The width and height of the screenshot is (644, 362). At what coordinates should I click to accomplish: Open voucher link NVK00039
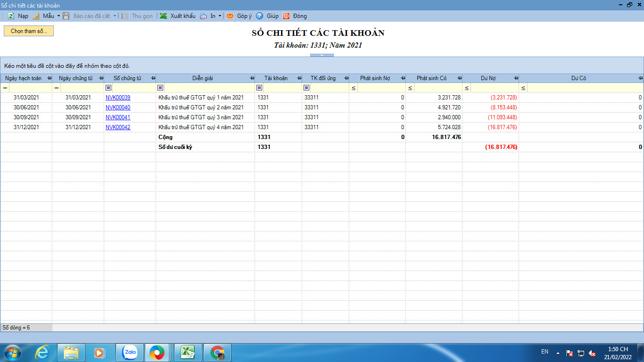(118, 98)
